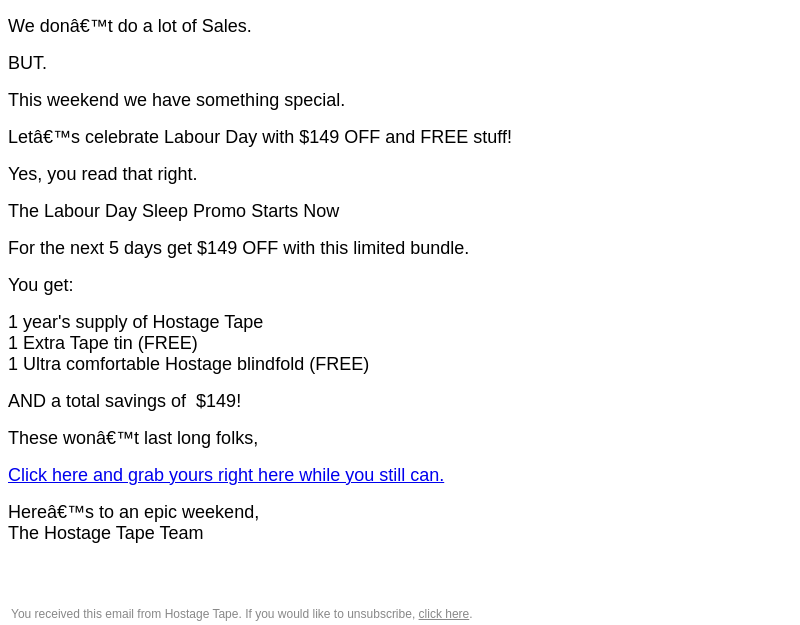Click 'This weekend we have something special' text
The height and width of the screenshot is (625, 800).
(x=176, y=100)
